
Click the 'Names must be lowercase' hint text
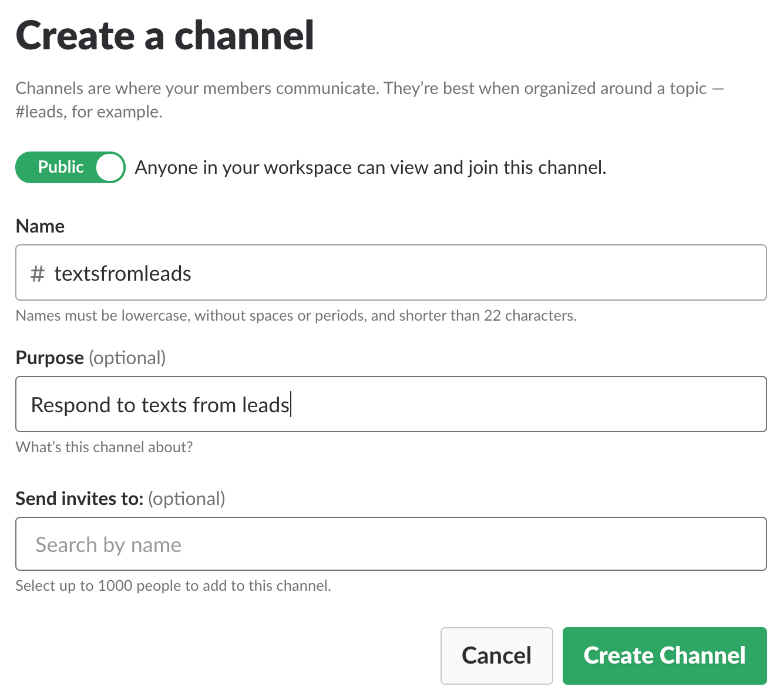pos(296,316)
